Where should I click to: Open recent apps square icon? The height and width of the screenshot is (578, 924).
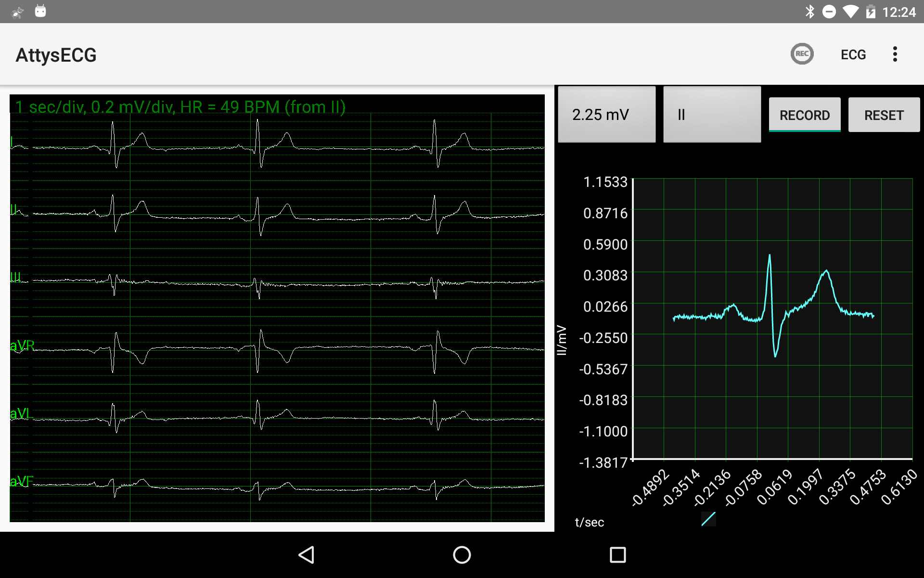(x=617, y=555)
